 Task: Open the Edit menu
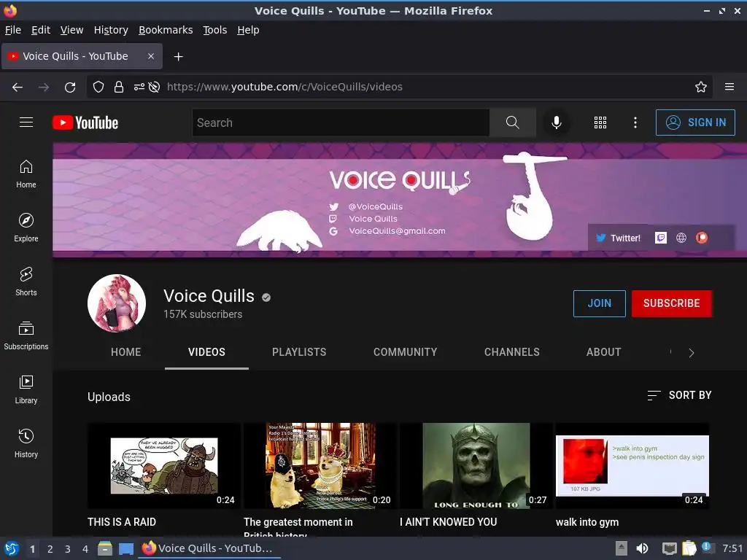coord(41,30)
